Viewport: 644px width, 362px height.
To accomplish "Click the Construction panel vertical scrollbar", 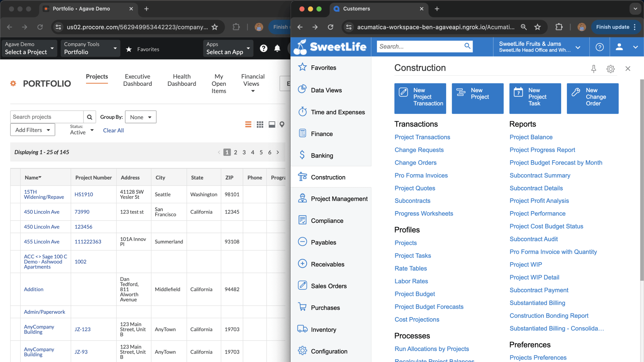I will coord(642,180).
